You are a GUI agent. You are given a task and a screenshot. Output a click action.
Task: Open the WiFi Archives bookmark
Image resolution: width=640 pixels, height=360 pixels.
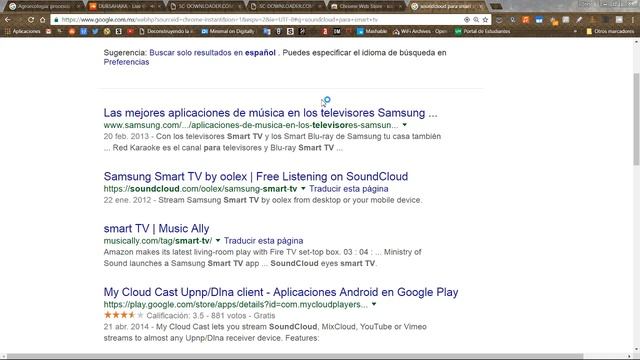coord(420,31)
